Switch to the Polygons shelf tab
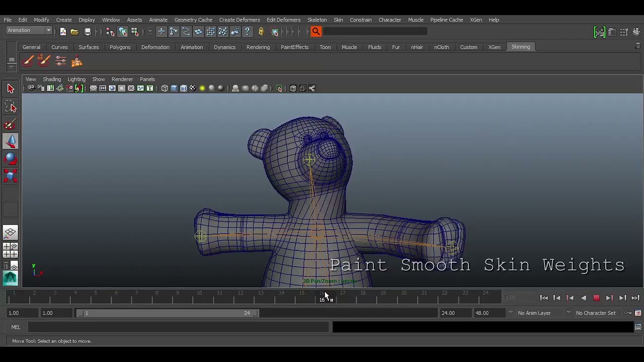 click(x=120, y=47)
